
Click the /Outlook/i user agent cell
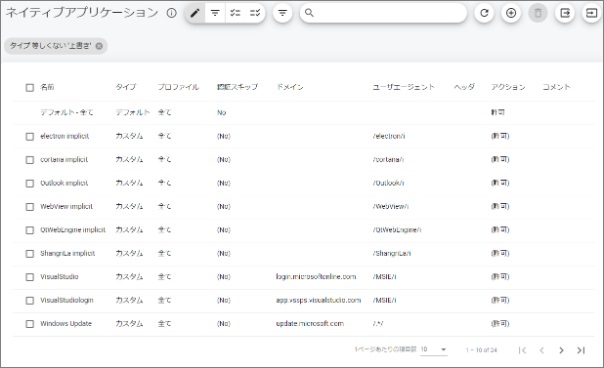pyautogui.click(x=388, y=183)
